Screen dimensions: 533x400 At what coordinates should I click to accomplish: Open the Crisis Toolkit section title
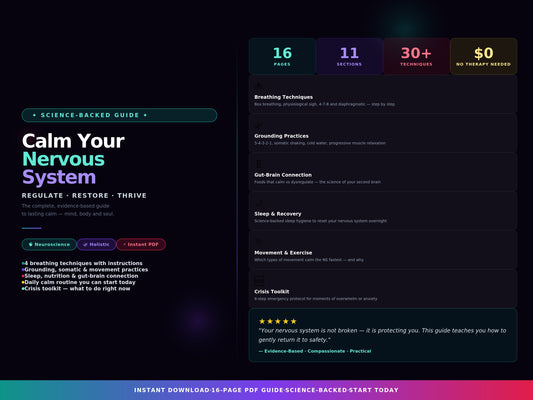coord(272,292)
